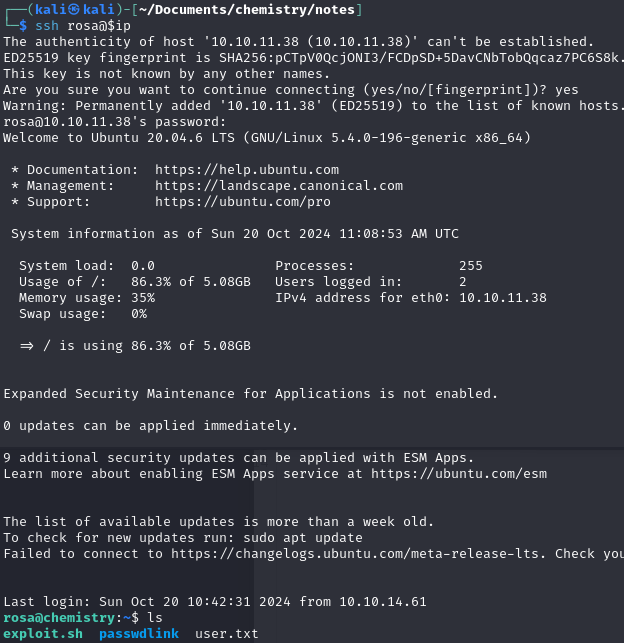Image resolution: width=624 pixels, height=643 pixels.
Task: Click the Ubuntu 20.04.6 LTS welcome line
Action: point(267,138)
